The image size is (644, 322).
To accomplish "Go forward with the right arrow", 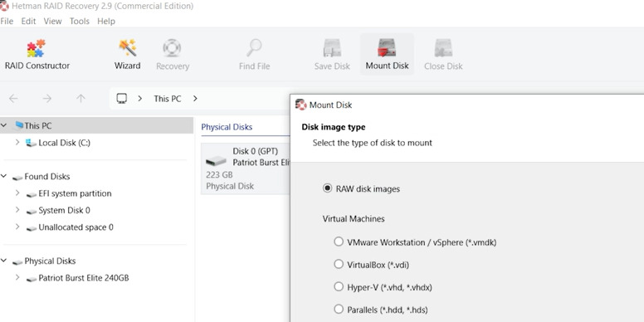I will pos(47,99).
